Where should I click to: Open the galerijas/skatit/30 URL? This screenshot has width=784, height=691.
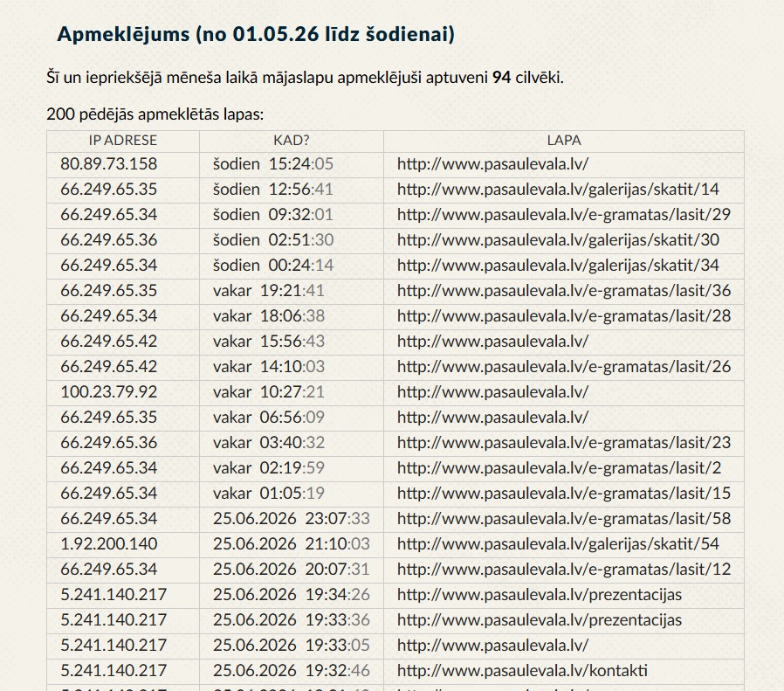click(x=558, y=240)
